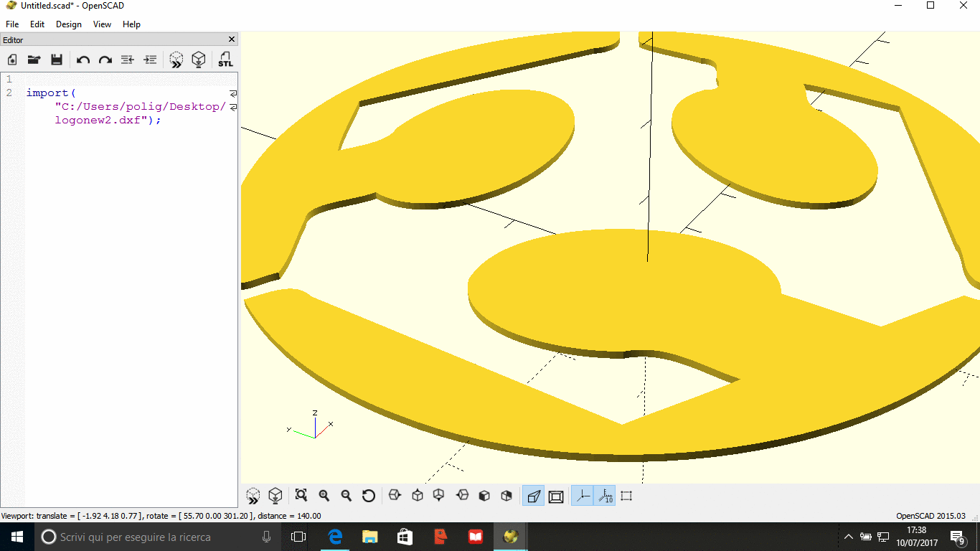Switch to the Front view cube icon

[x=484, y=496]
